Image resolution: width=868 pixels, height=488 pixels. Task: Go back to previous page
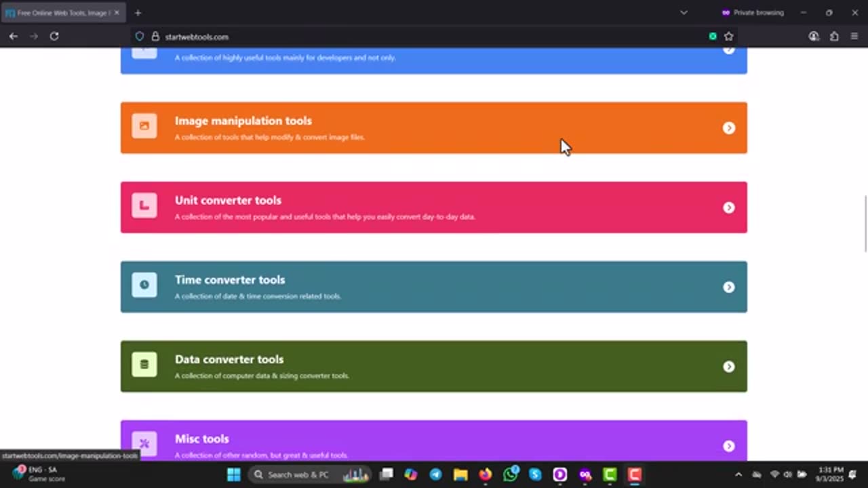point(14,37)
